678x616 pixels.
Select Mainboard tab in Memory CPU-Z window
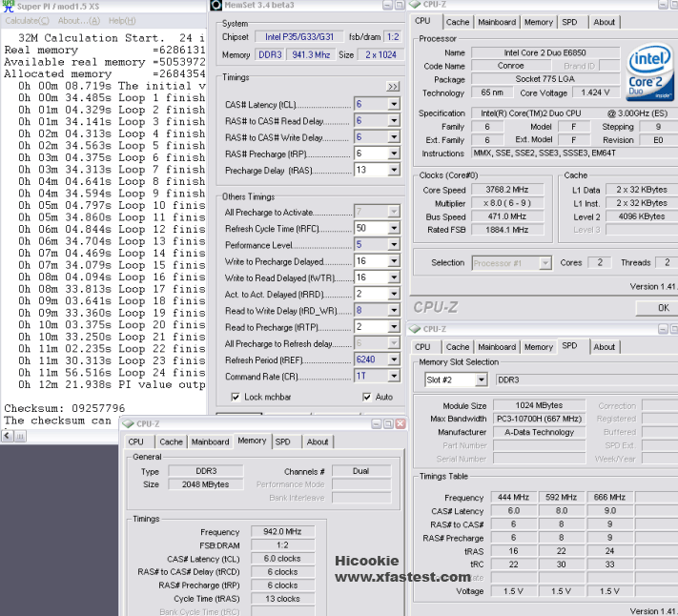(210, 441)
